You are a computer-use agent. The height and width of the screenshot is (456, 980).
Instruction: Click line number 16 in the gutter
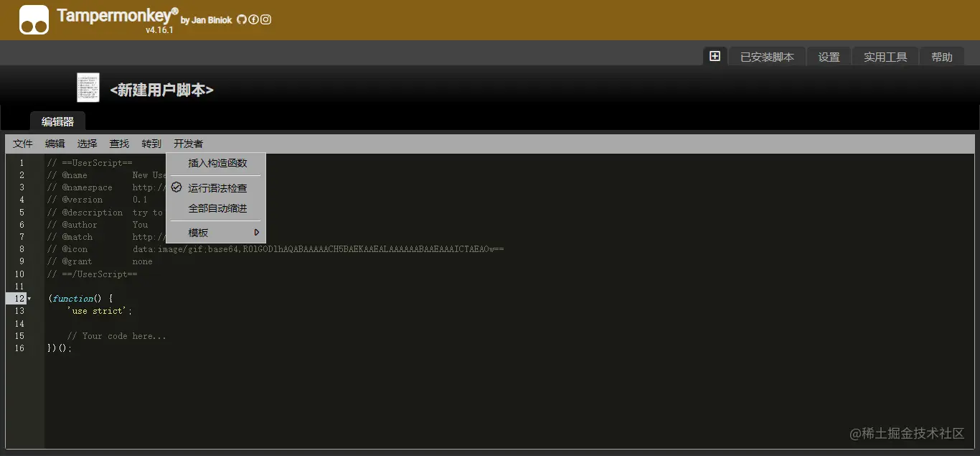(19, 348)
